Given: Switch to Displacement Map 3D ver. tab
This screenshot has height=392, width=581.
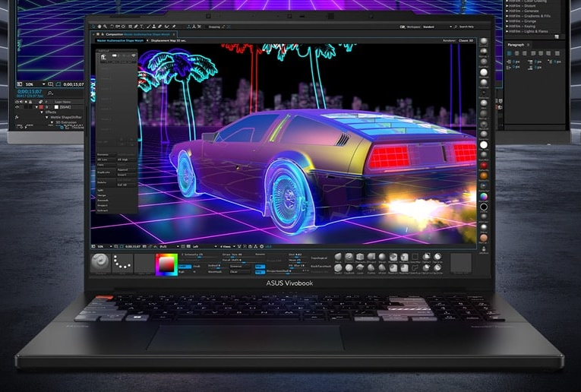Looking at the screenshot, I should tap(169, 40).
